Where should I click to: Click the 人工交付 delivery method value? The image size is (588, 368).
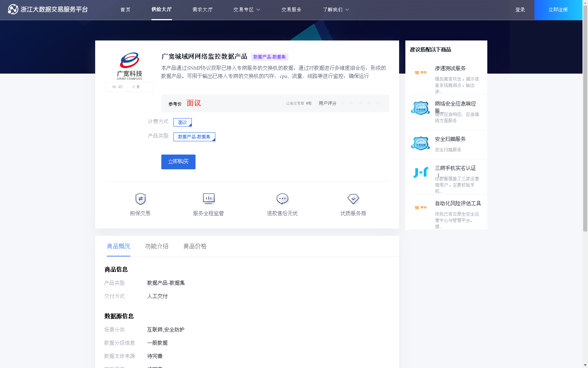157,296
